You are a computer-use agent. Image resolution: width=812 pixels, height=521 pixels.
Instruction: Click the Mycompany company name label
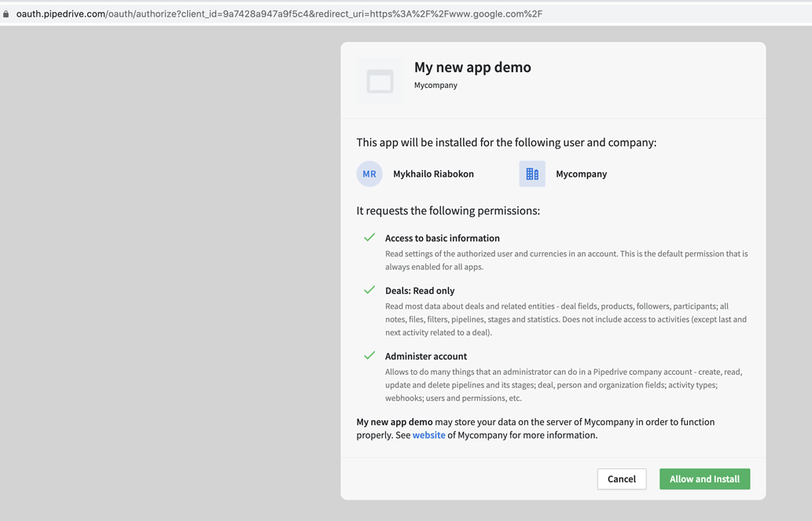(x=581, y=174)
